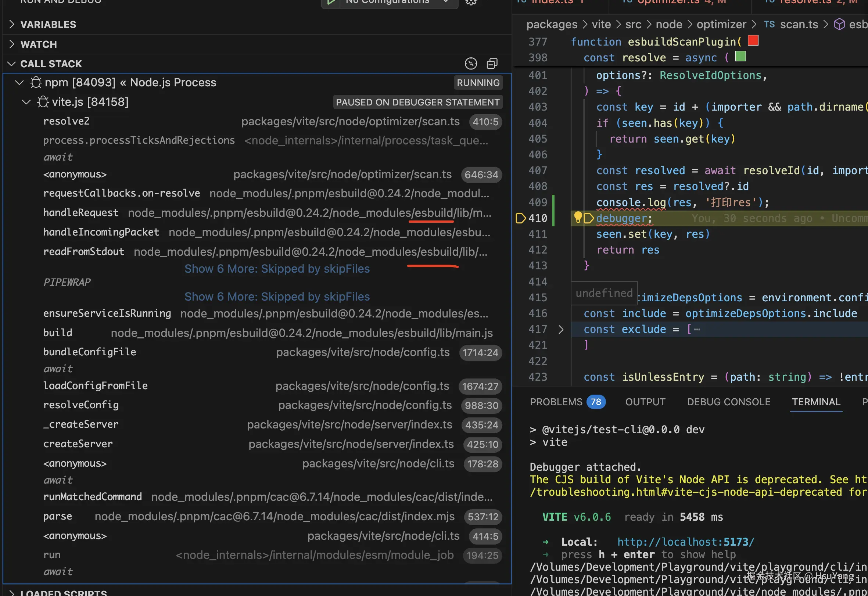Screen dimensions: 868x596
Task: Click first 'Show 6 More: Skipped by skipFiles' link
Action: (x=277, y=269)
